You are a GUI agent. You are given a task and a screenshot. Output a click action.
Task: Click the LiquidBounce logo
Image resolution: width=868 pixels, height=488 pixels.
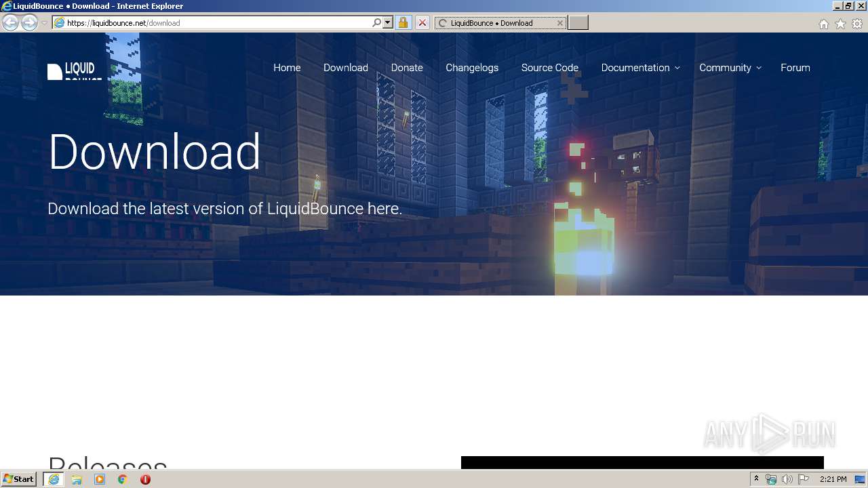pos(75,71)
